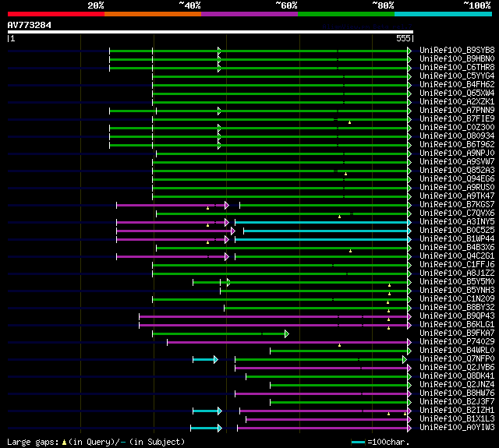Select UniRef100_C1N209 label

pyautogui.click(x=457, y=299)
